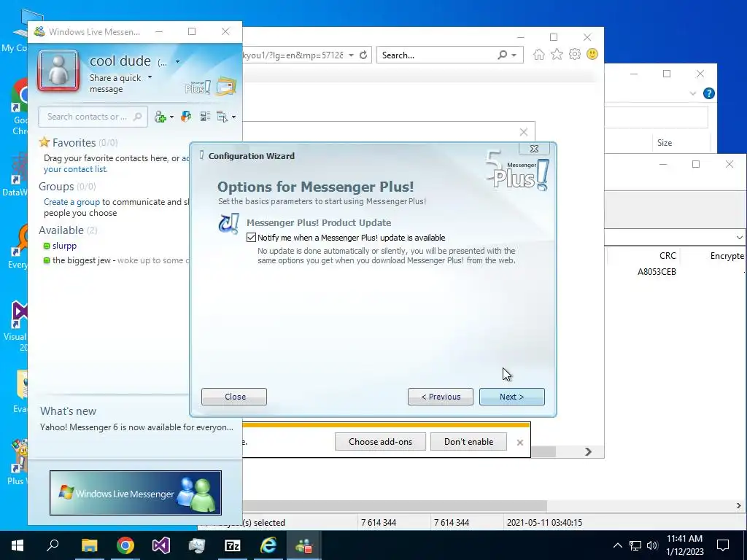
Task: Open Internet Explorer from taskbar
Action: (268, 545)
